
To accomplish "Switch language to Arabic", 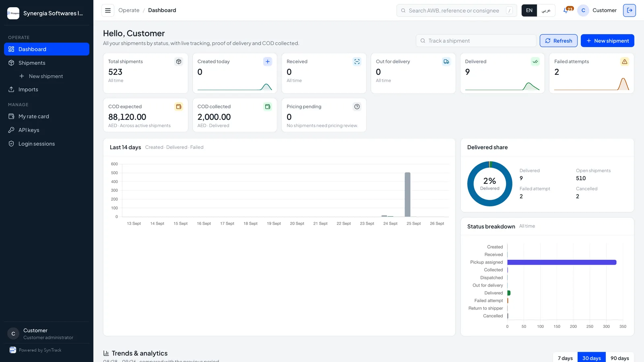I will pyautogui.click(x=546, y=10).
